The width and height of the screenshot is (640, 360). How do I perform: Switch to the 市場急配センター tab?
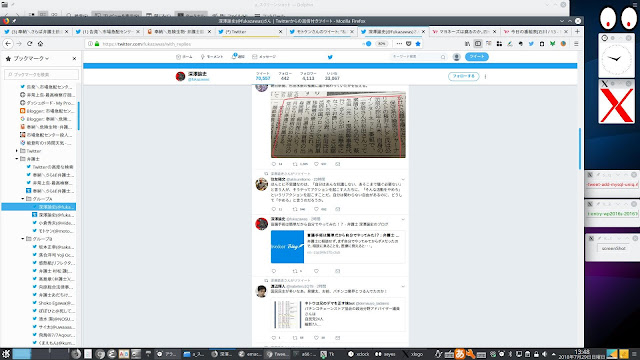(x=107, y=31)
